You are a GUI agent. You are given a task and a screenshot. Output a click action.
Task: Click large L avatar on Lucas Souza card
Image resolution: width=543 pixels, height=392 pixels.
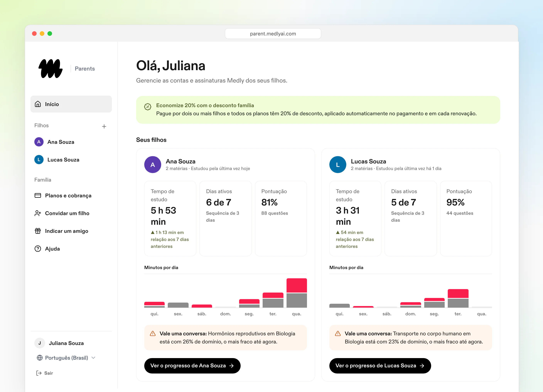338,165
